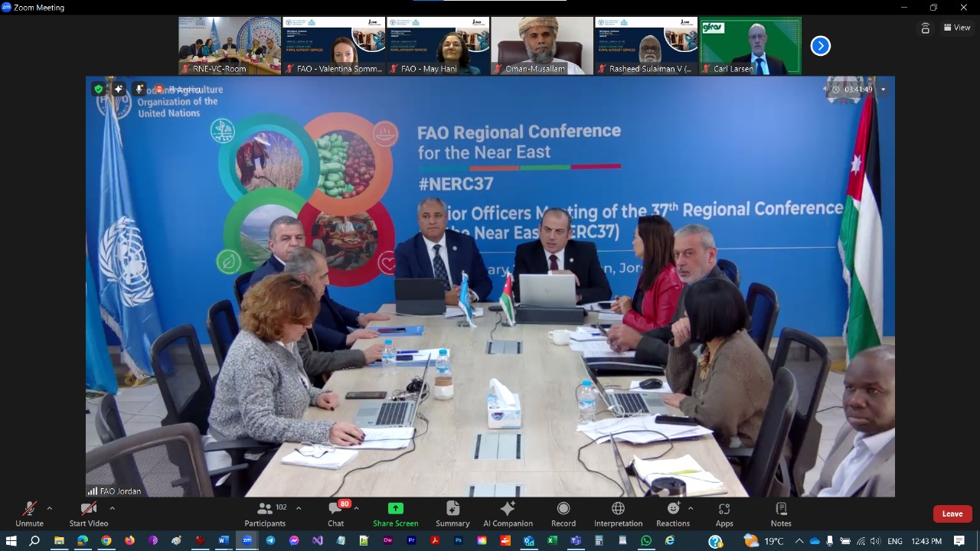Select Rasheed Sulaiman V thumbnail

646,46
